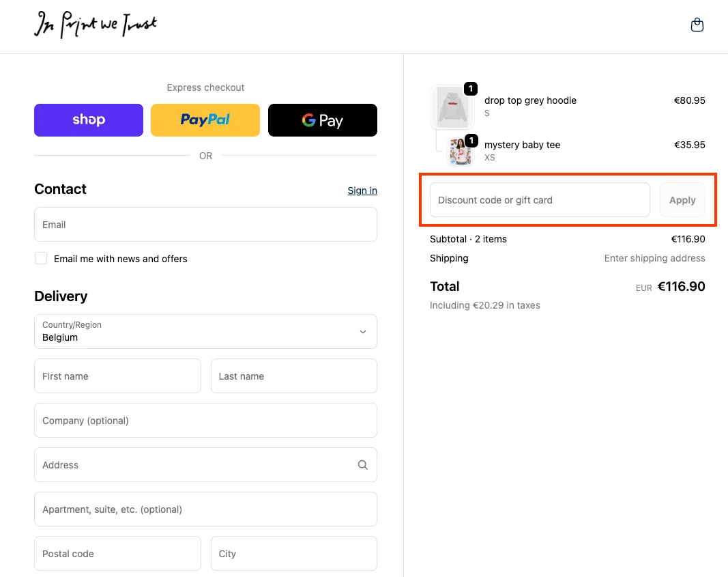Focus the Discount code or gift card field
This screenshot has height=577, width=728.
coord(539,200)
